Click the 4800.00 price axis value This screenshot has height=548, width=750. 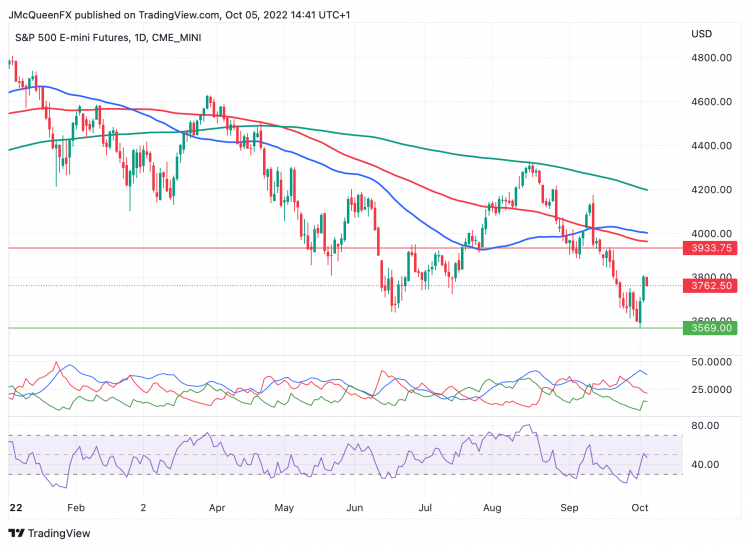click(x=711, y=58)
